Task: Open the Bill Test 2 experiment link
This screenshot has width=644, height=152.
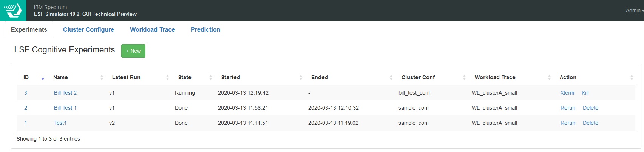Action: pos(65,93)
